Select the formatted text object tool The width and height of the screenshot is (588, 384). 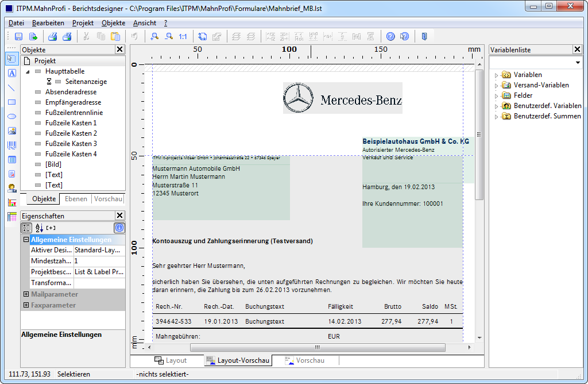[12, 174]
